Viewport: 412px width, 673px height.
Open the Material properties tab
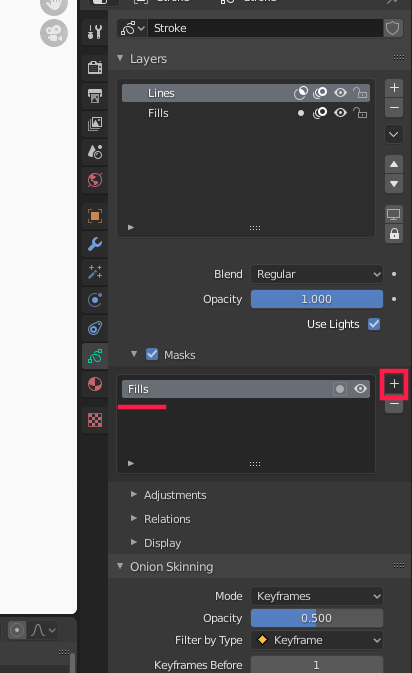[x=95, y=384]
